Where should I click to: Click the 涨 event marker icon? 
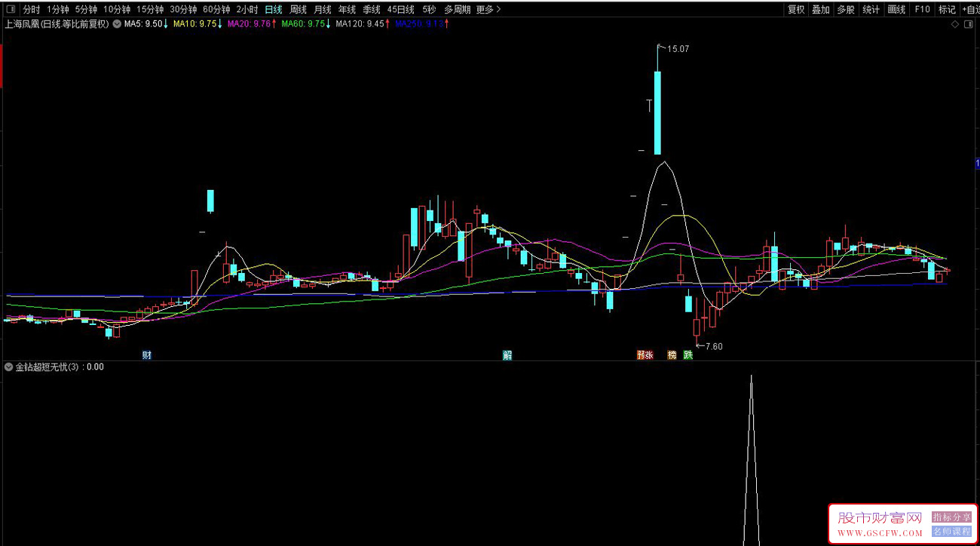(645, 355)
